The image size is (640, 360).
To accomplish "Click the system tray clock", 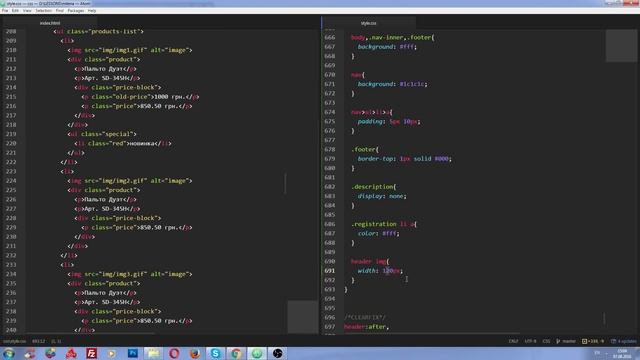I will (622, 353).
